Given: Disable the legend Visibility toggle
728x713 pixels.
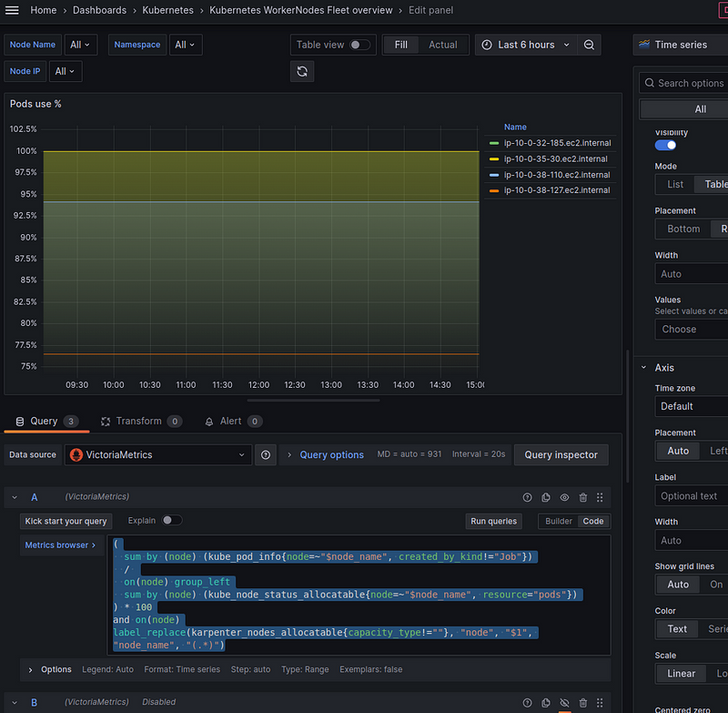Looking at the screenshot, I should tap(665, 145).
